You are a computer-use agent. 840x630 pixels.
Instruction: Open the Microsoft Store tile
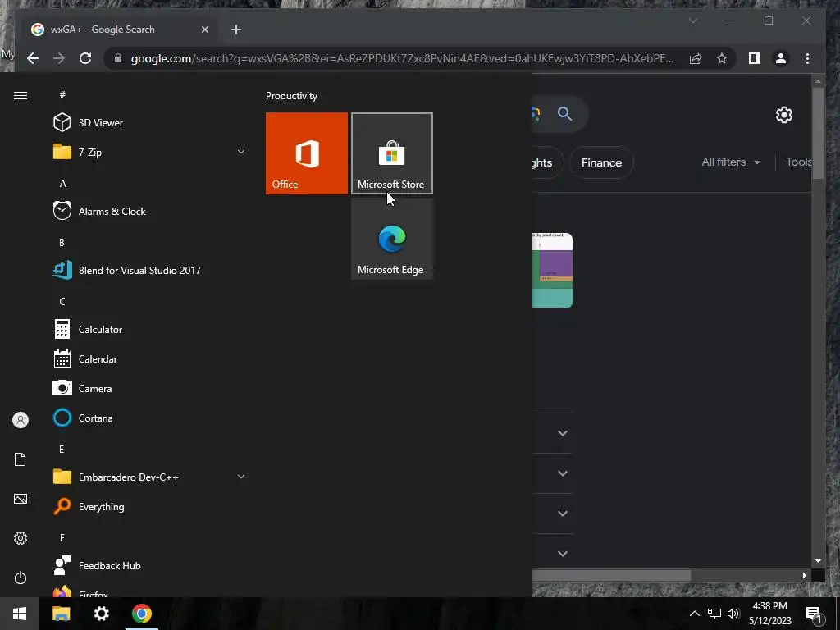(x=391, y=153)
